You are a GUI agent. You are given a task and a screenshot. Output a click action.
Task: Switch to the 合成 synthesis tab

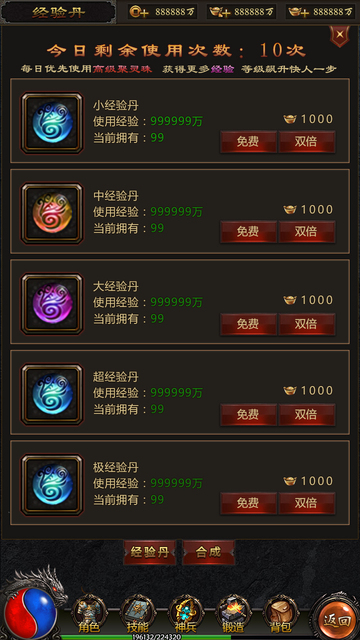pyautogui.click(x=209, y=552)
